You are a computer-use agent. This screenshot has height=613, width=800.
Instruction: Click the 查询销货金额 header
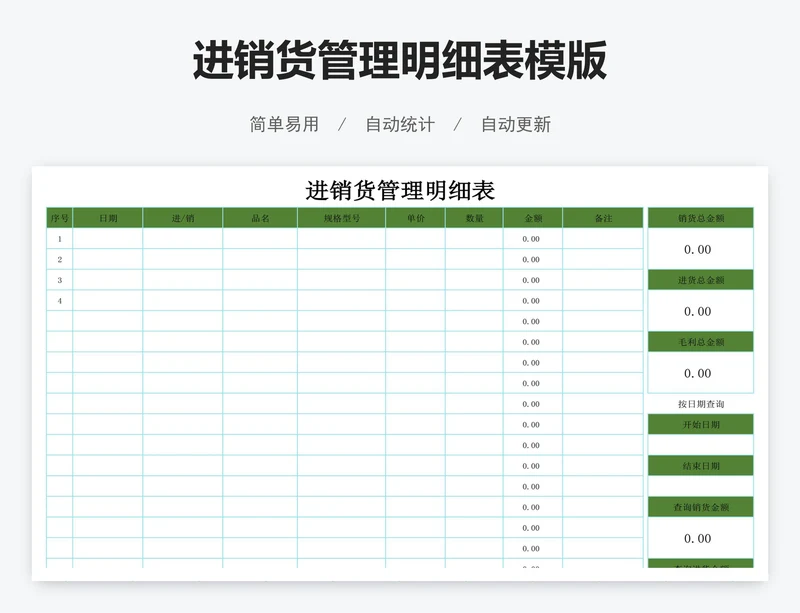click(701, 507)
